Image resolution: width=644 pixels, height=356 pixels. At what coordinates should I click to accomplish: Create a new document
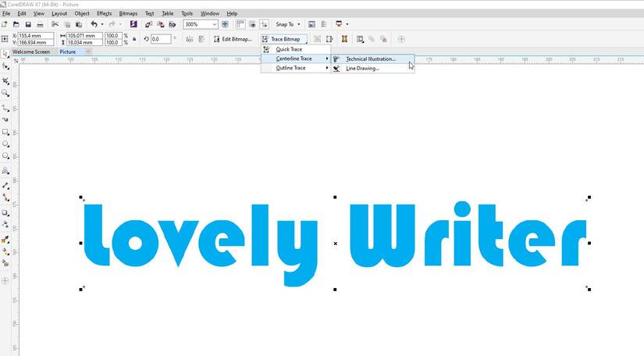click(x=5, y=24)
